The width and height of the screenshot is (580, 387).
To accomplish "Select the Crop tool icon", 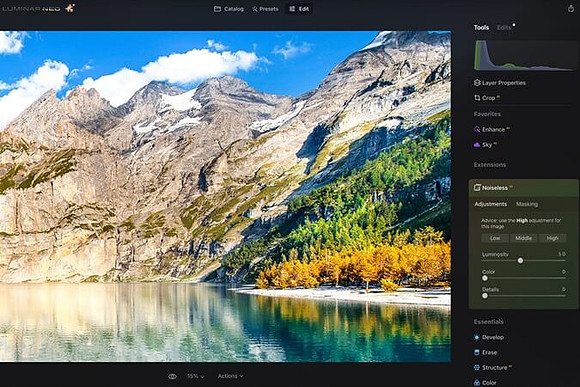I will [x=477, y=98].
